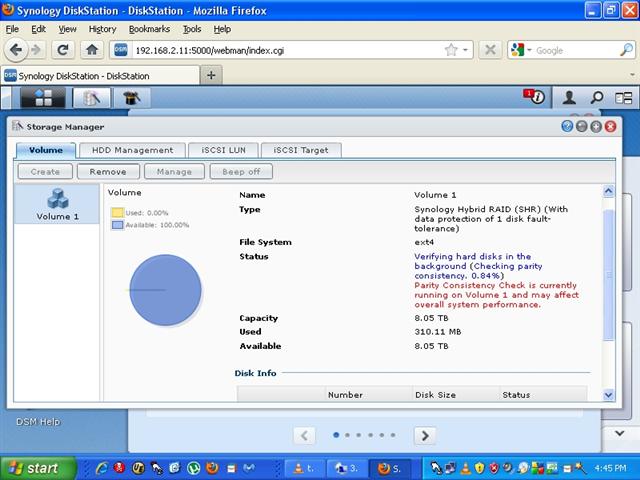Click the Create volume button
This screenshot has height=480, width=640.
pyautogui.click(x=45, y=172)
